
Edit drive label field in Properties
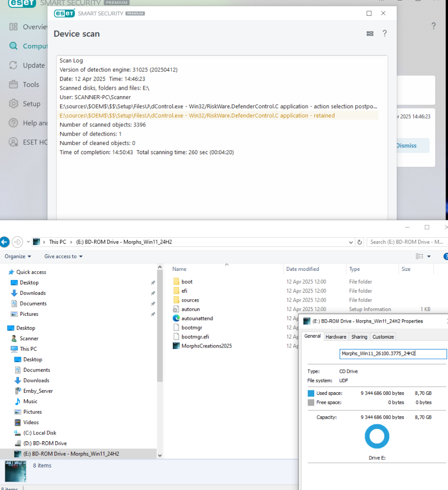(x=393, y=353)
